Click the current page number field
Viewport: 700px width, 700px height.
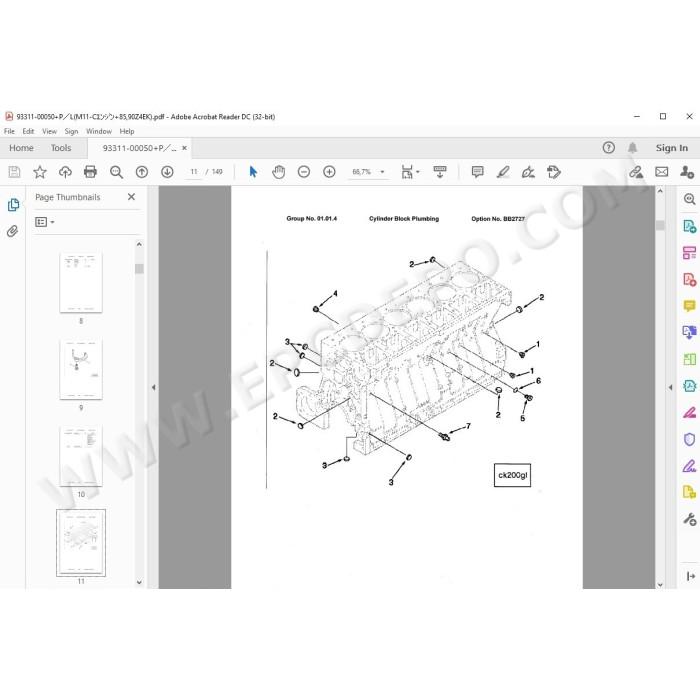194,172
